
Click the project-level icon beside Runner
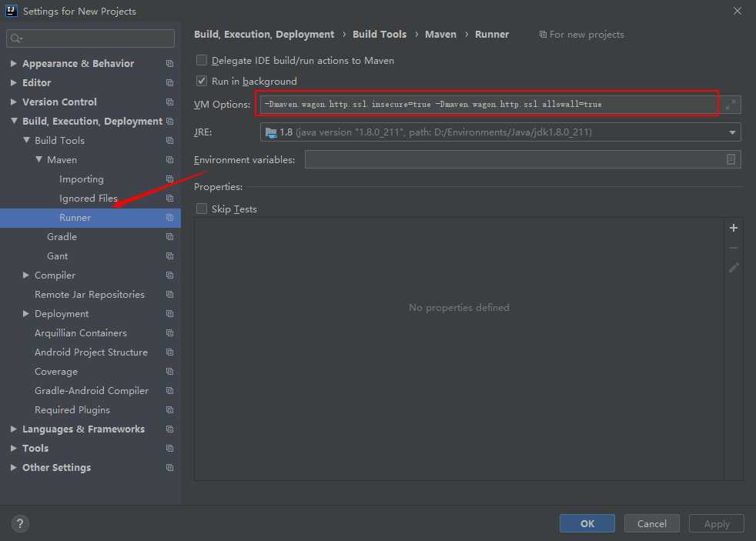point(169,218)
